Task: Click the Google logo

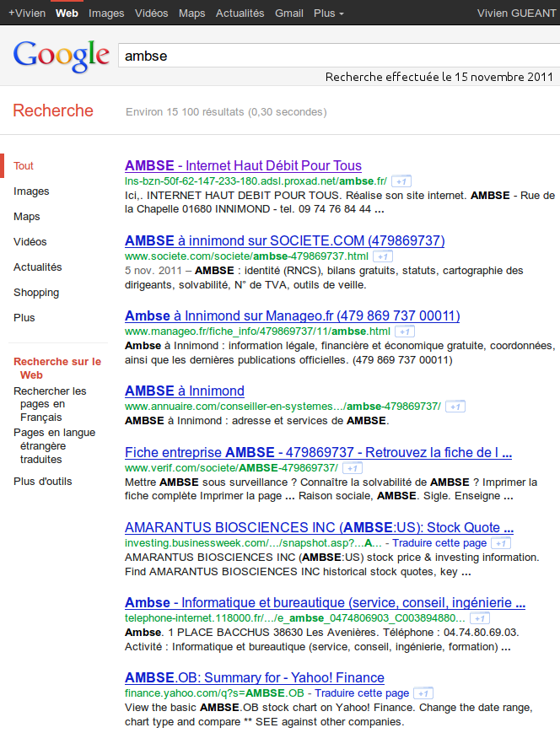Action: coord(62,57)
